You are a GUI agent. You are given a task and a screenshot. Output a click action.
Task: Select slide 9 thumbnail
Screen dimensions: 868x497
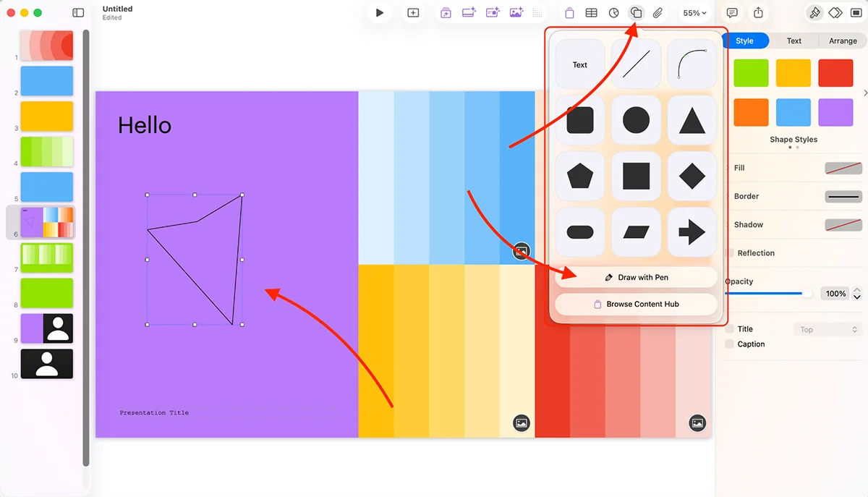(47, 328)
